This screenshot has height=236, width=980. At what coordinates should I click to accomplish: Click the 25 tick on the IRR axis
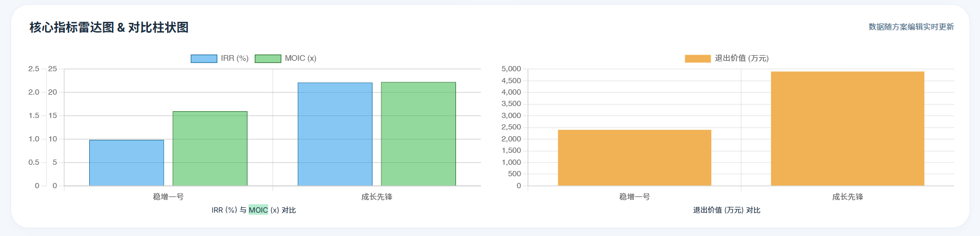tap(52, 69)
